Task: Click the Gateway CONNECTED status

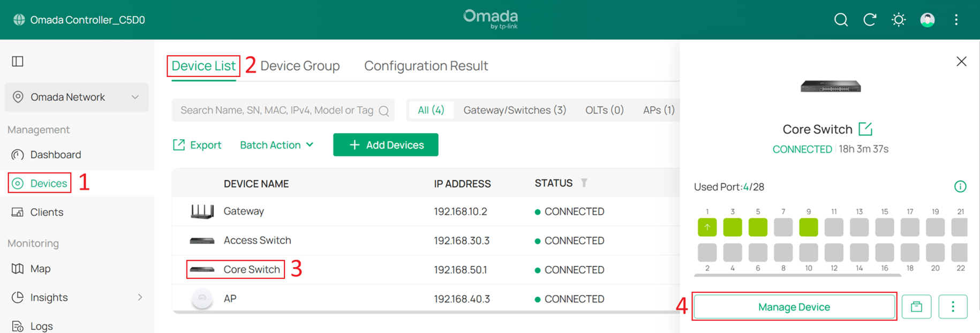Action: [570, 211]
